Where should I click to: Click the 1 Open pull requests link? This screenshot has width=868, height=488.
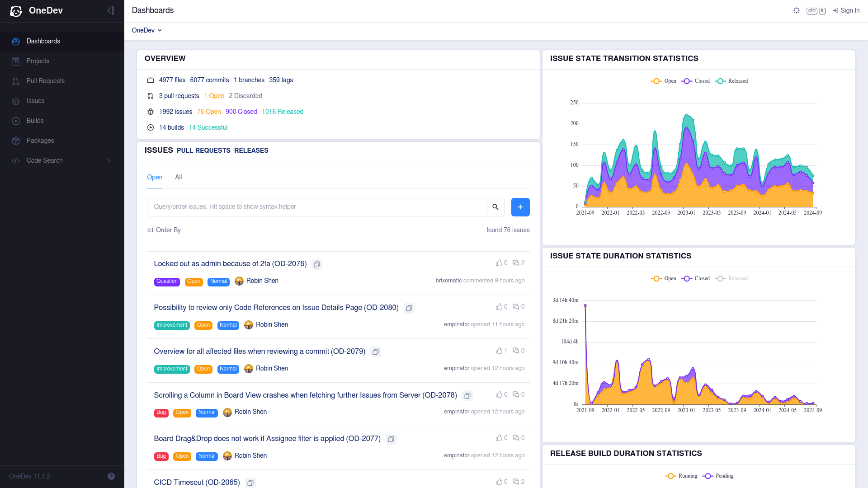(214, 96)
